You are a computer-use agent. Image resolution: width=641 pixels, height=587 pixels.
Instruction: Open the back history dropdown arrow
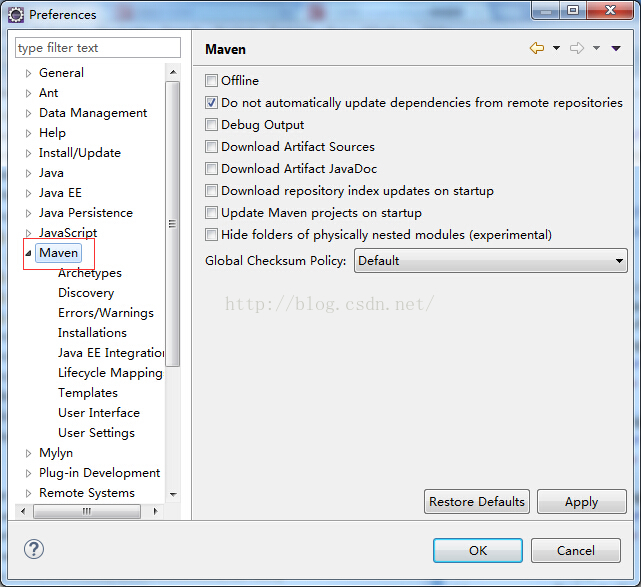556,48
